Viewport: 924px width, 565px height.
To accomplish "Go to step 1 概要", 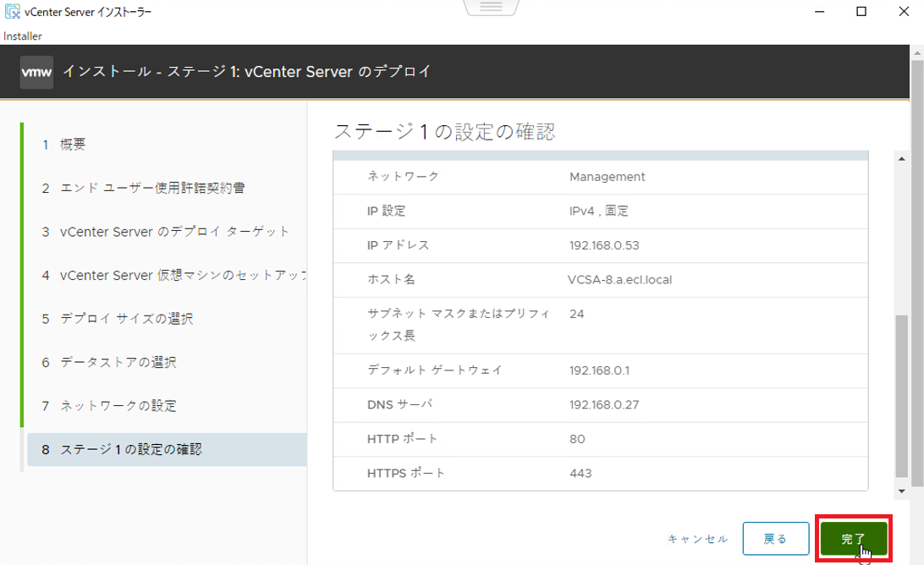I will point(73,145).
